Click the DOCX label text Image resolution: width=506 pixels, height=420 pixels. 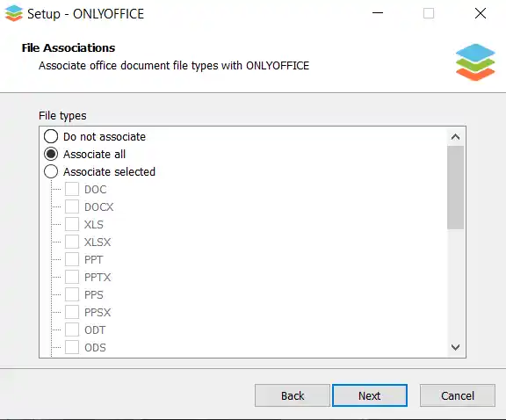[99, 207]
